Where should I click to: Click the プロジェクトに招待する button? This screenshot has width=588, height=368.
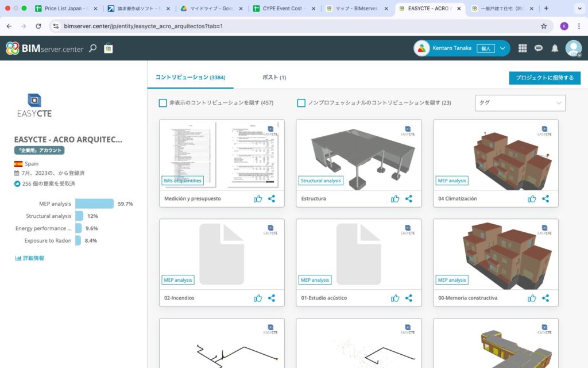[544, 78]
